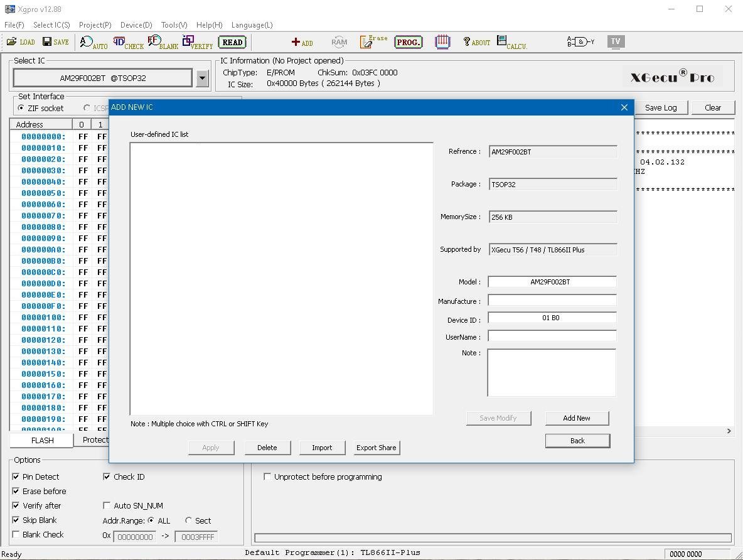This screenshot has width=743, height=560.
Task: Click the Delete button
Action: click(x=267, y=448)
